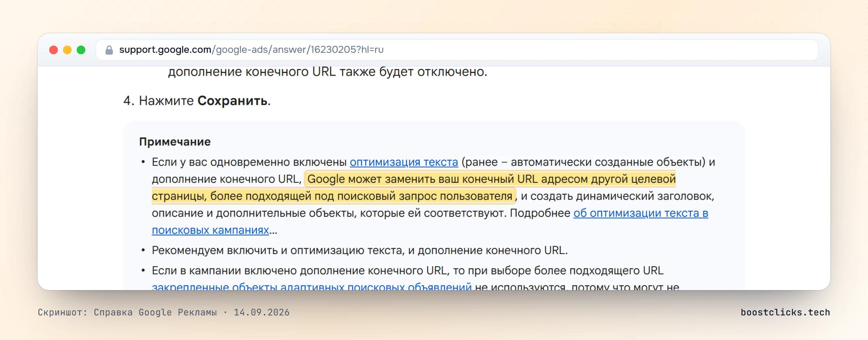Click the yellow minimize window dot

67,50
